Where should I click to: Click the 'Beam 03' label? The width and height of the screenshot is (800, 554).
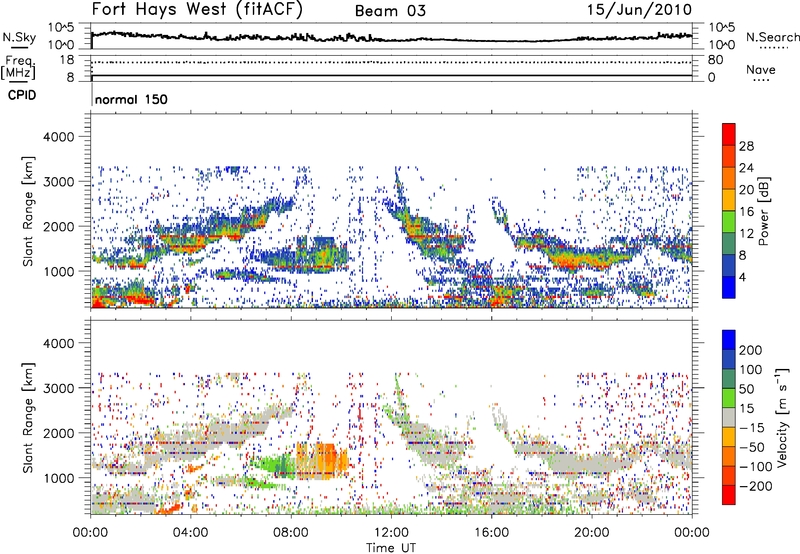coord(390,11)
